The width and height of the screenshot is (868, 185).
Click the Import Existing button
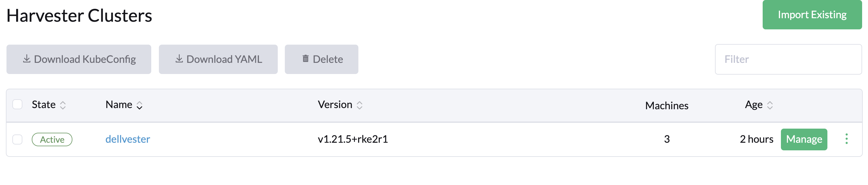[812, 15]
